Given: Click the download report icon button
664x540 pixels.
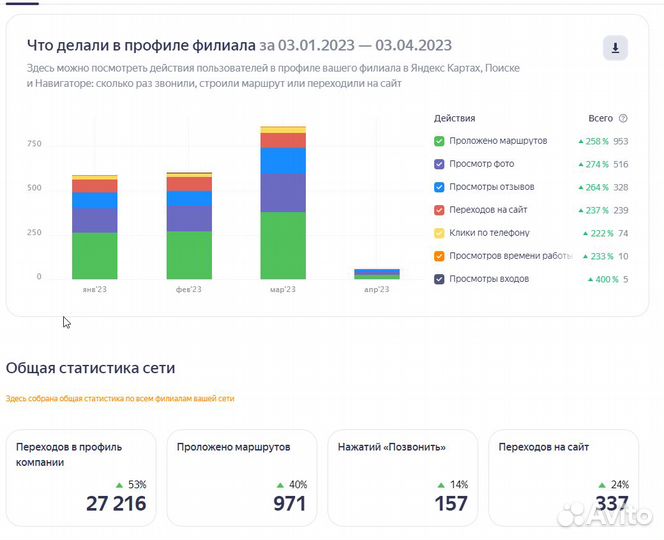Looking at the screenshot, I should point(615,48).
